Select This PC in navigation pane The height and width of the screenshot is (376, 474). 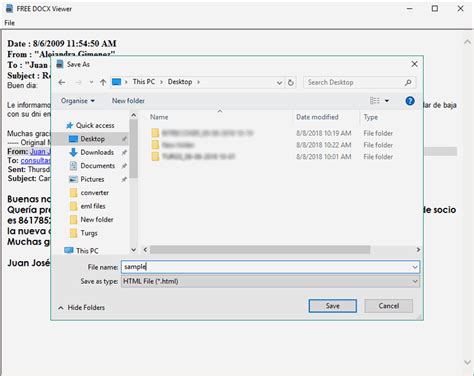(x=87, y=250)
